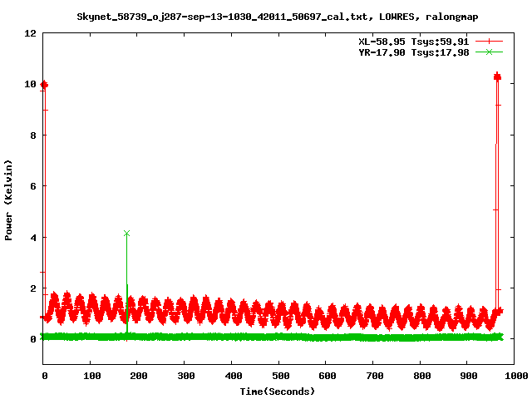This screenshot has height=399, width=532.
Task: Click the y-axis tick label '6'
Action: 33,186
